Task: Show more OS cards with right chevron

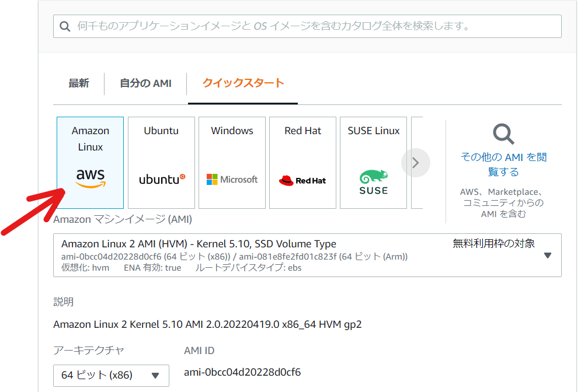Action: click(416, 163)
